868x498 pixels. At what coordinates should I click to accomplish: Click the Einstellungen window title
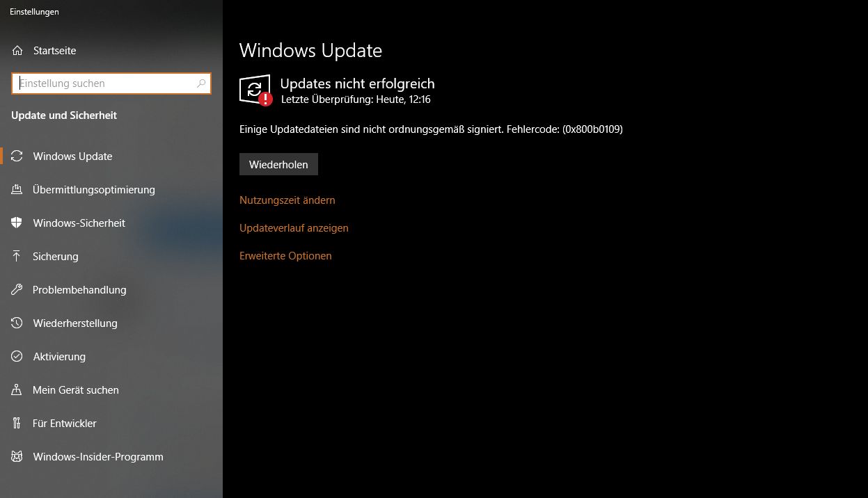[x=34, y=12]
